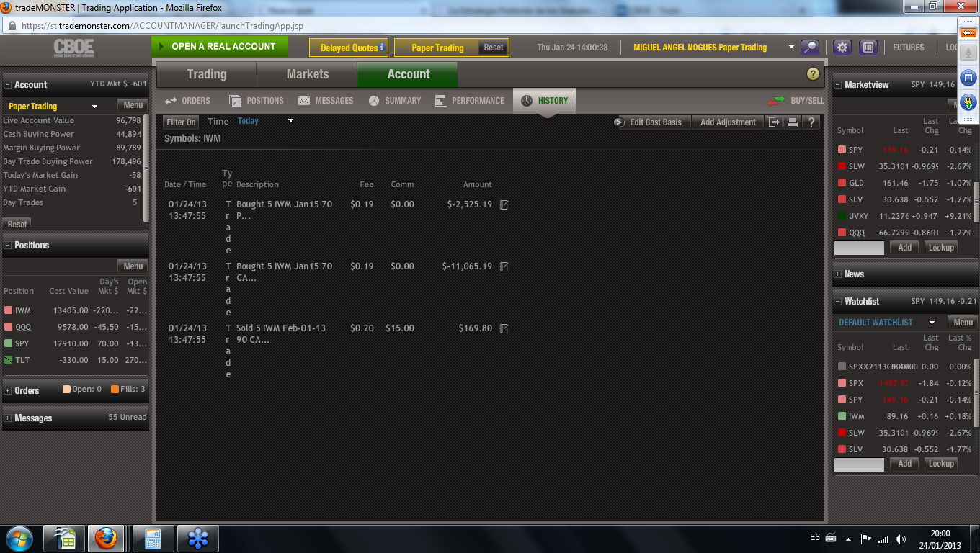Viewport: 980px width, 553px height.
Task: Collapse the Positions panel
Action: point(8,246)
